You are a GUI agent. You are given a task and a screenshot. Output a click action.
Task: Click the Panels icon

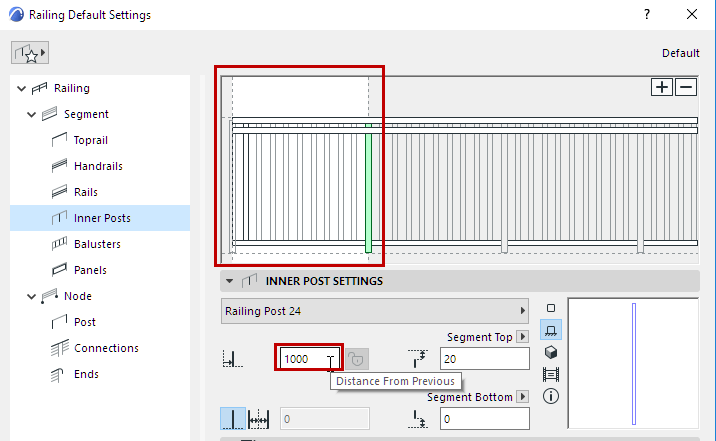coord(59,270)
